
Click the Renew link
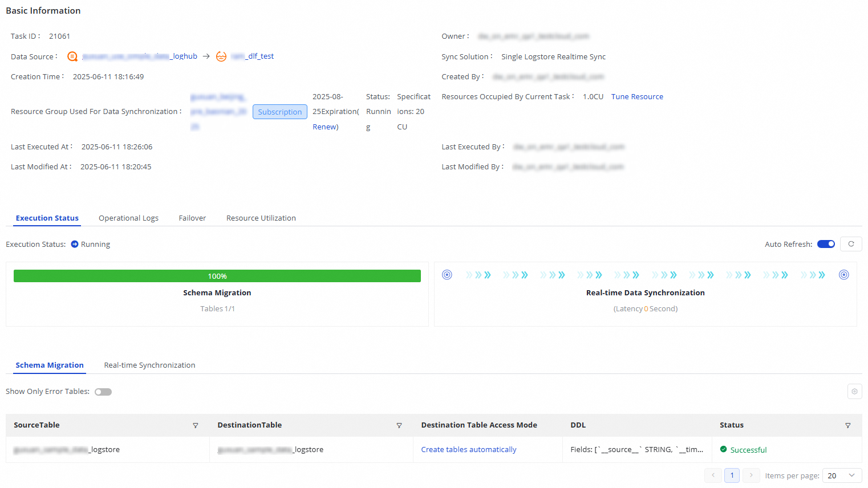(325, 127)
